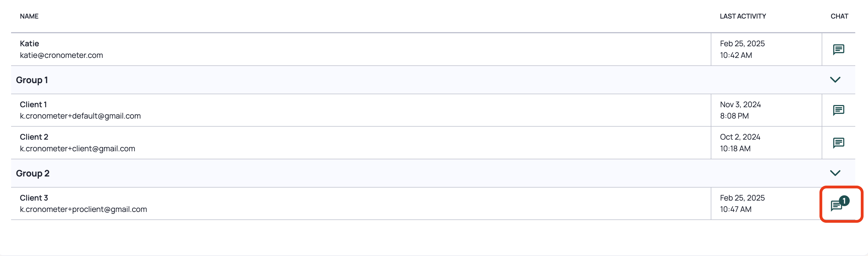Screen dimensions: 868x256
Task: Open Client 3 chat with unread badge
Action: click(840, 203)
